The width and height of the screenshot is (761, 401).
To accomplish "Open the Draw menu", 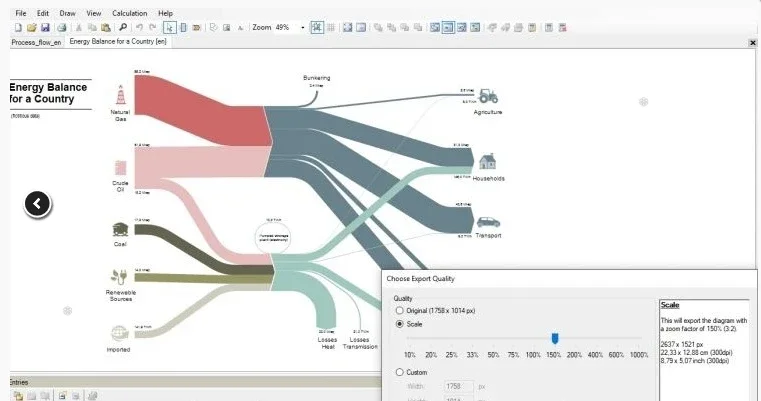I will click(67, 13).
